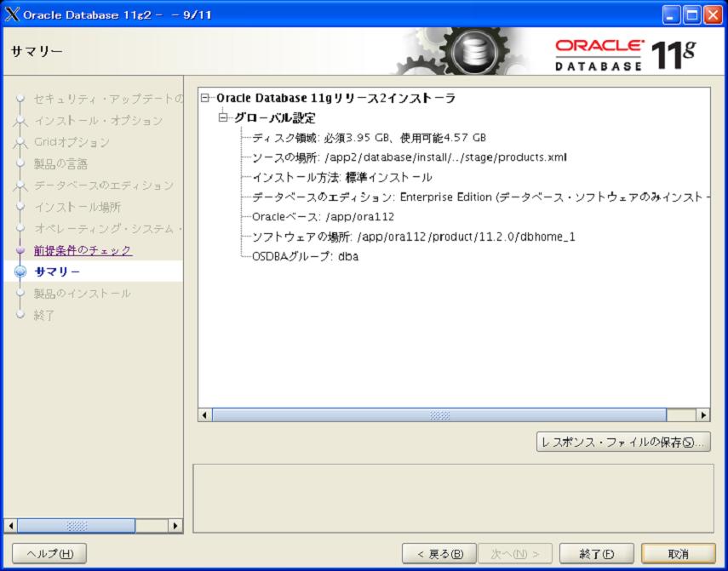728x571 pixels.
Task: Click the ディスク領域 disk space row
Action: pyautogui.click(x=369, y=138)
